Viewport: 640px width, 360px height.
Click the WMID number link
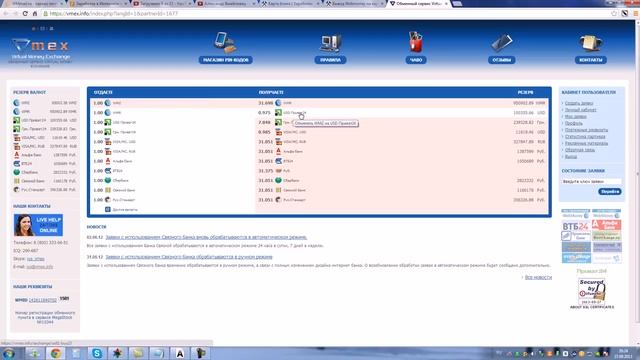[42, 300]
